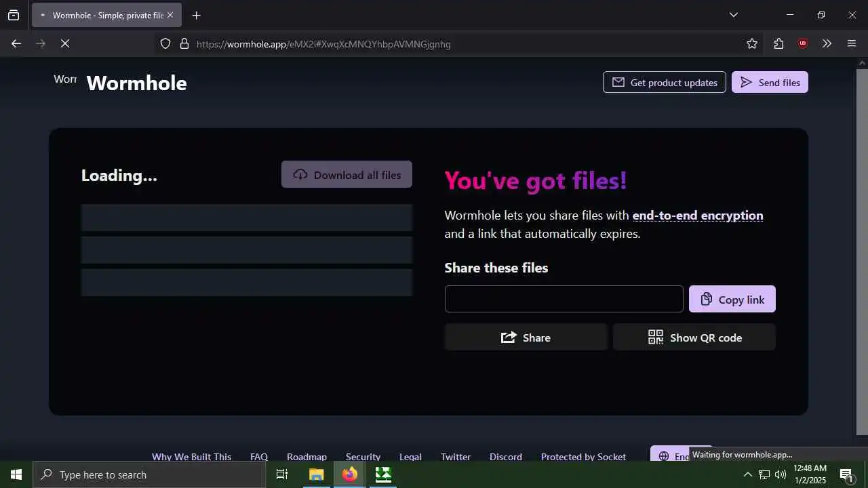Click the Firefox View icon in the tab bar
Image resolution: width=868 pixels, height=488 pixels.
tap(14, 15)
